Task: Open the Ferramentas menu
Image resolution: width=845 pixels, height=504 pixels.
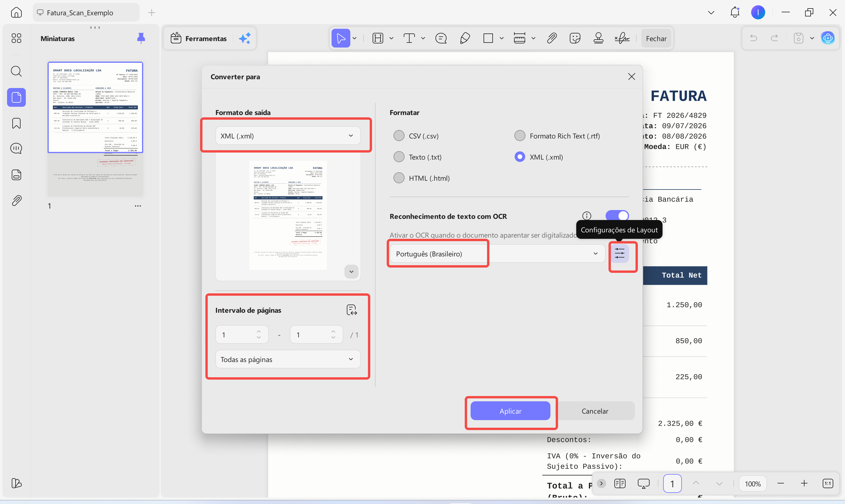Action: [x=198, y=38]
